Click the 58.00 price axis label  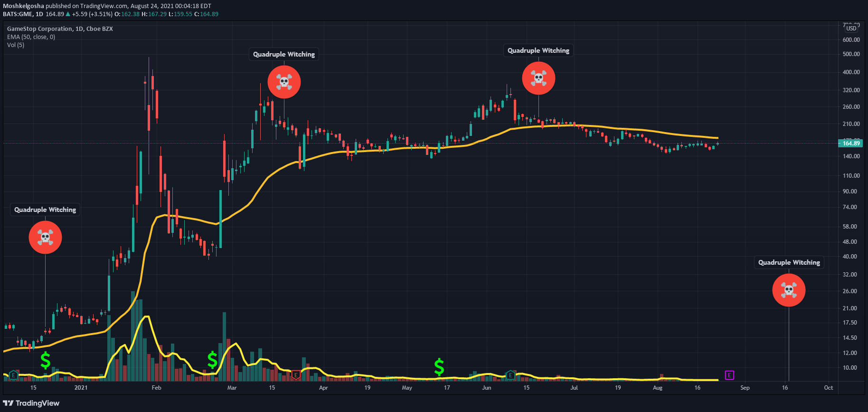point(850,227)
